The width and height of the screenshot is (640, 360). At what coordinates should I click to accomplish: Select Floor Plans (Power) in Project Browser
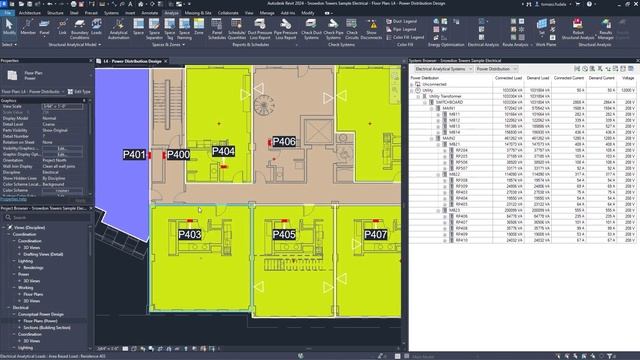pos(40,321)
